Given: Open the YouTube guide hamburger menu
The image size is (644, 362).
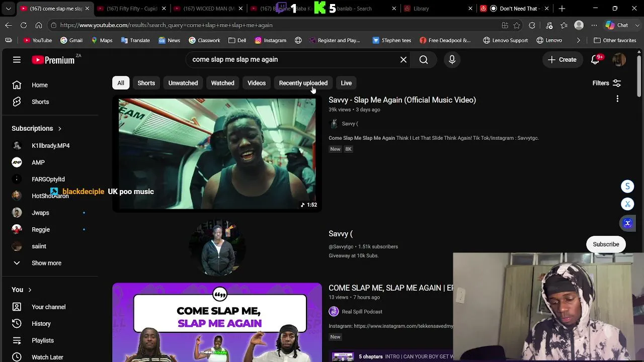Looking at the screenshot, I should (17, 60).
